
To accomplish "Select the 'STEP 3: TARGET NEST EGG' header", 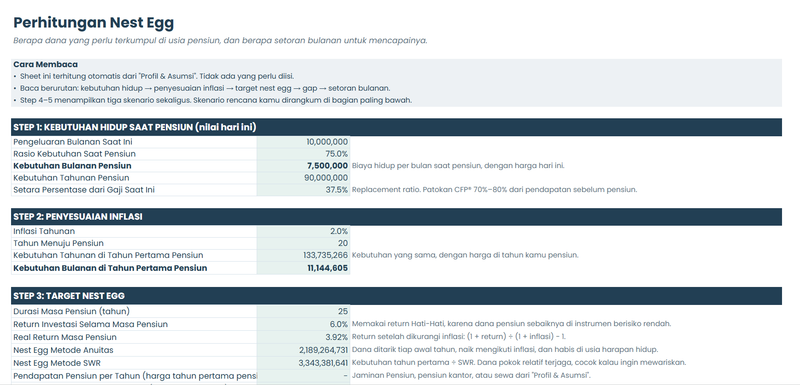I will tap(396, 296).
